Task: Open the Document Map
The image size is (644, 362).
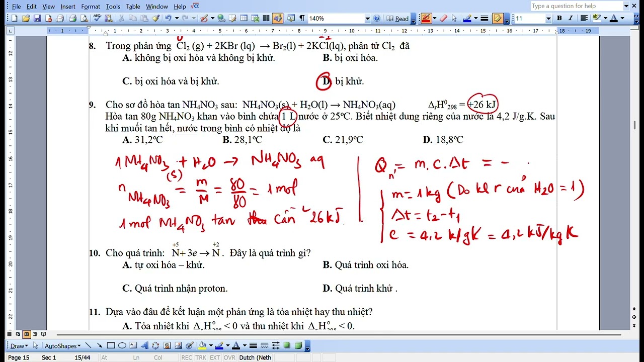Action: point(291,18)
